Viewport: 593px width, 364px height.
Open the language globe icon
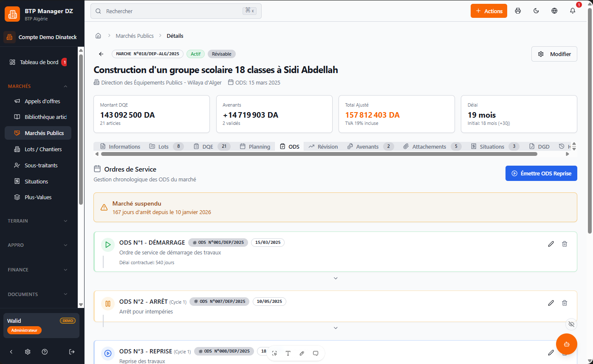point(554,11)
